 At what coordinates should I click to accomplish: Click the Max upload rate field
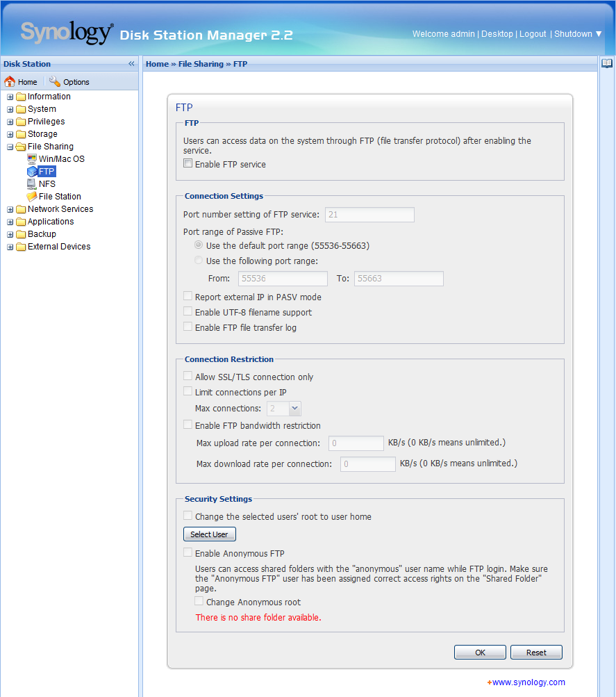tap(356, 443)
